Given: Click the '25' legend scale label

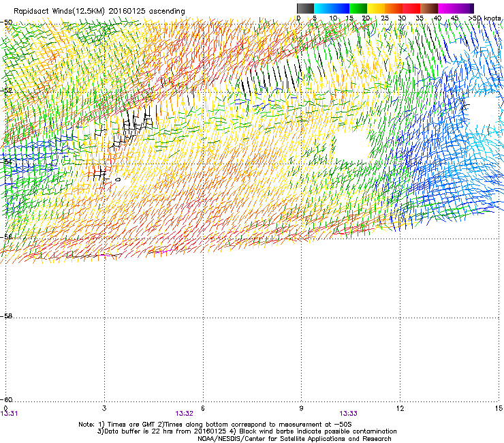Looking at the screenshot, I should pos(385,18).
